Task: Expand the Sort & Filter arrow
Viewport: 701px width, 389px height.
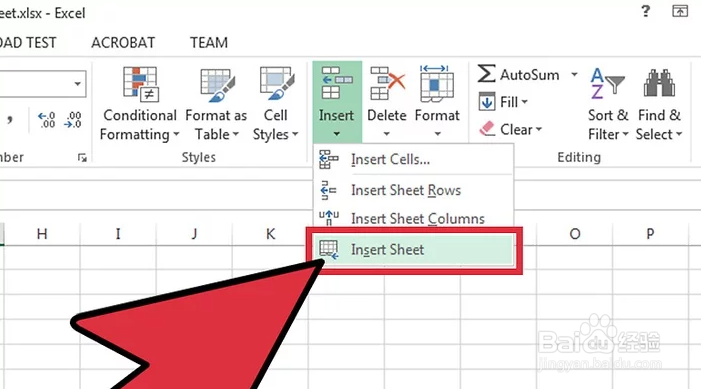Action: 625,134
